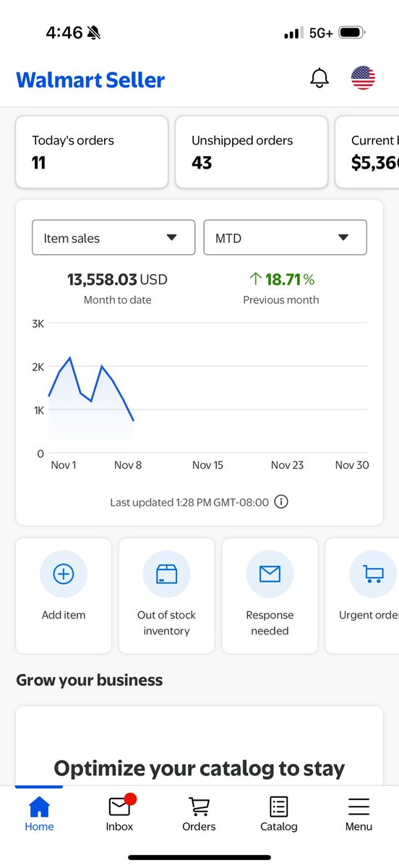Viewport: 399px width, 868px height.
Task: Open the Today's orders card
Action: tap(92, 153)
